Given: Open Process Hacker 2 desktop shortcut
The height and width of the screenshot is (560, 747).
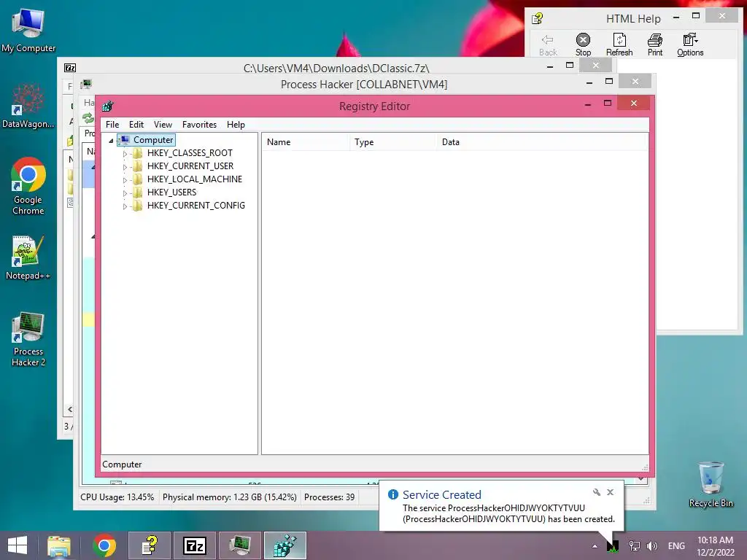Looking at the screenshot, I should tap(28, 339).
